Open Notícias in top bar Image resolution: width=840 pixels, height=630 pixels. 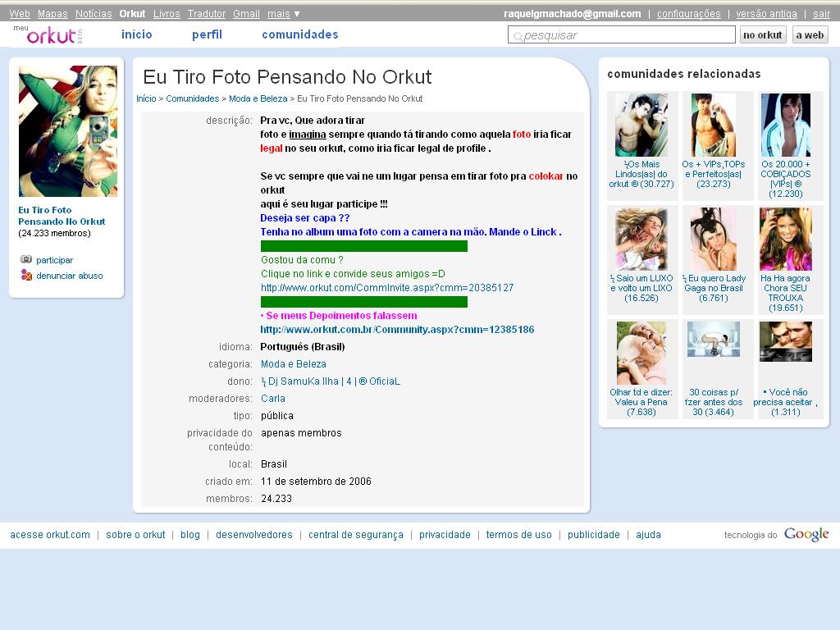click(94, 14)
